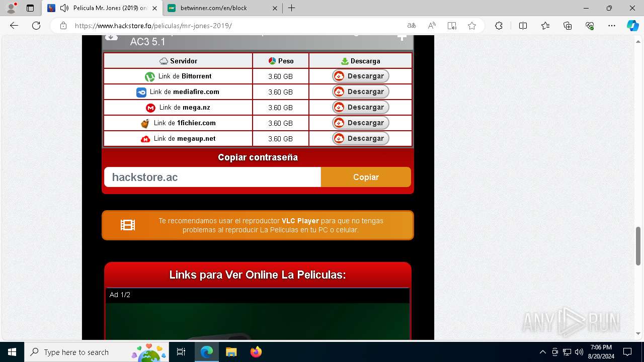Click the Descarga green arrow header icon

pos(345,61)
